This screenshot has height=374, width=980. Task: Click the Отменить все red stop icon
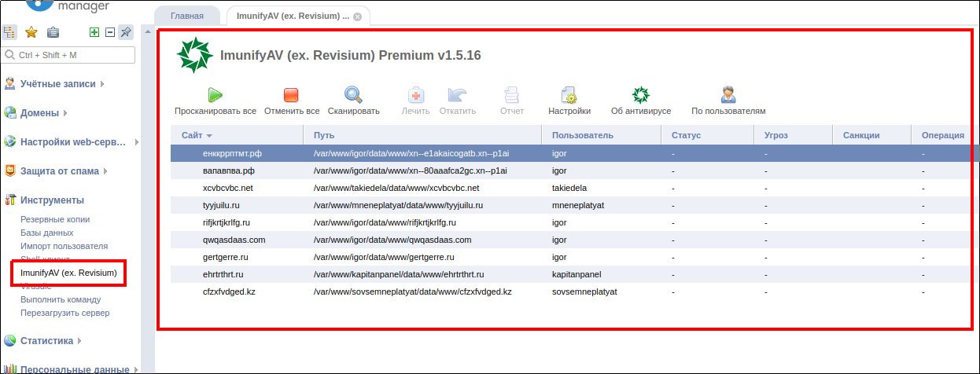[291, 95]
